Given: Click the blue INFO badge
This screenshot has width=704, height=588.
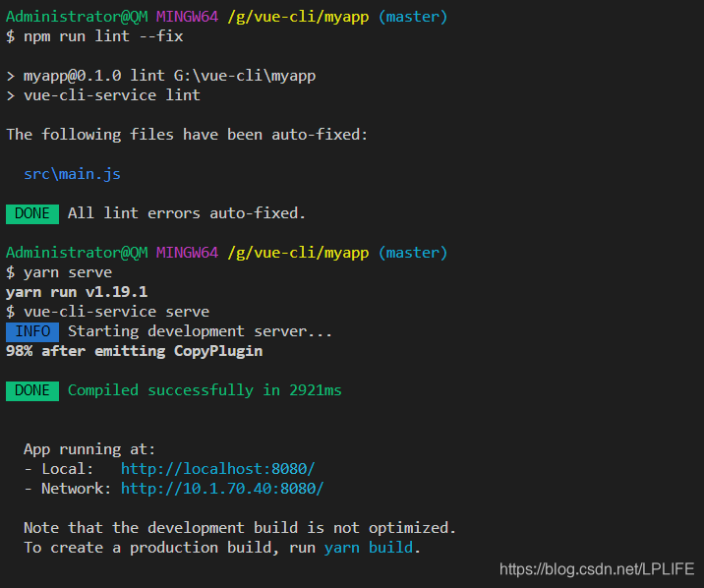Looking at the screenshot, I should coord(32,331).
